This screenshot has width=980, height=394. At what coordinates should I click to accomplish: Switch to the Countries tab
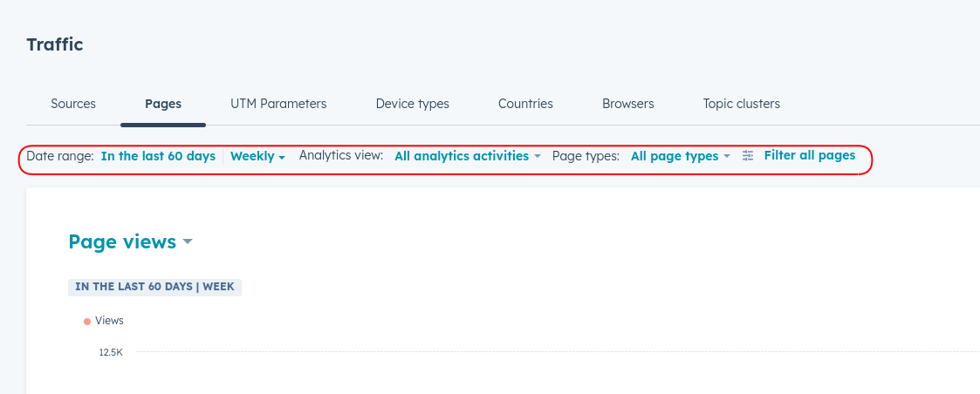[525, 104]
